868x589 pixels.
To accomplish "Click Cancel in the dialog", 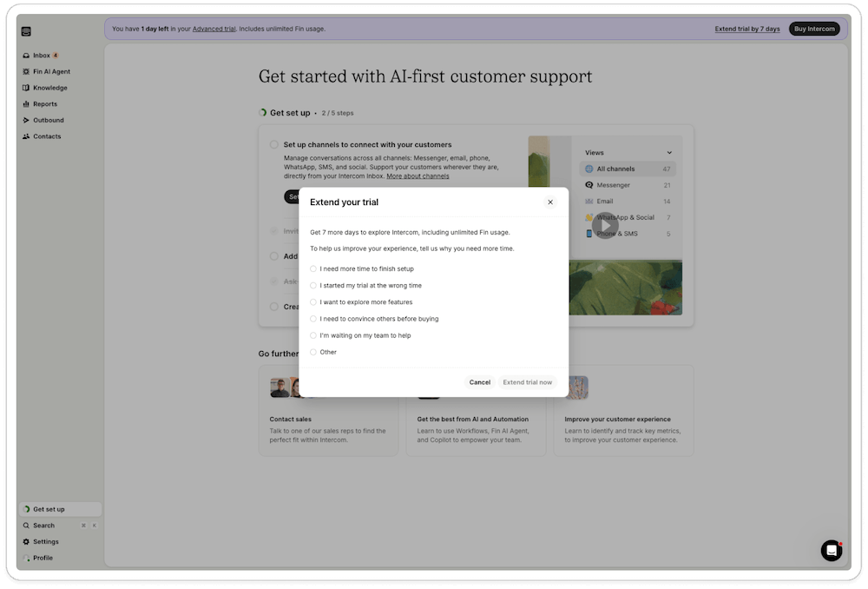I will pyautogui.click(x=479, y=382).
